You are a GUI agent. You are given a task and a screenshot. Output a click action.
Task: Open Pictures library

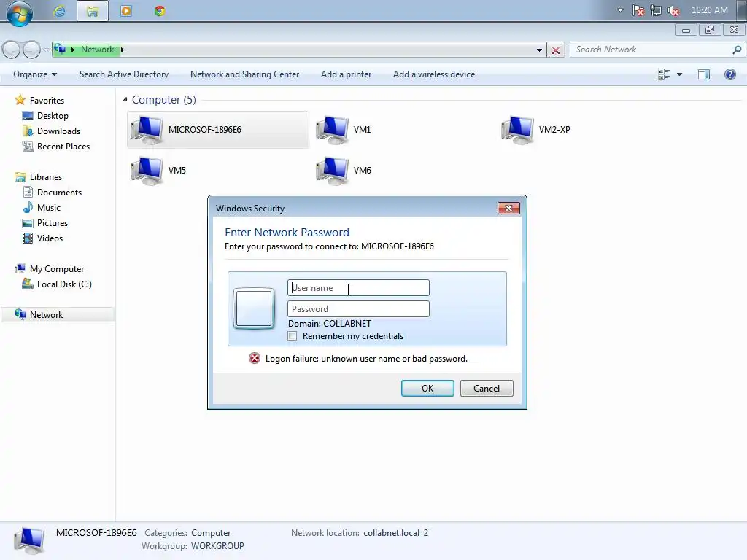point(53,223)
